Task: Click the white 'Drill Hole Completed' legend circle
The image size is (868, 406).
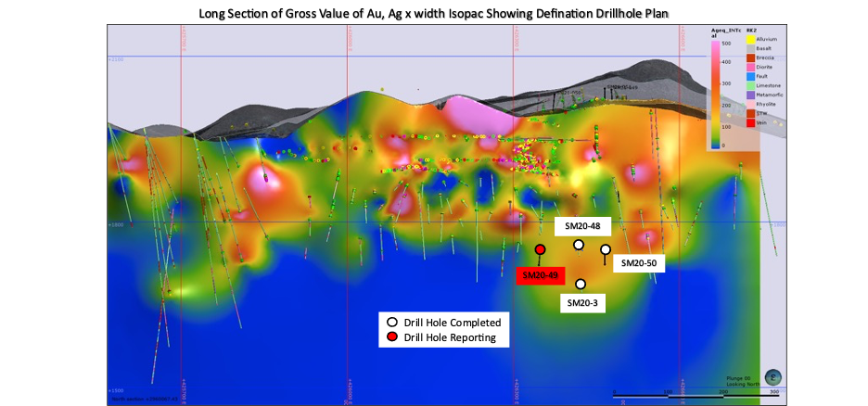Action: [392, 323]
